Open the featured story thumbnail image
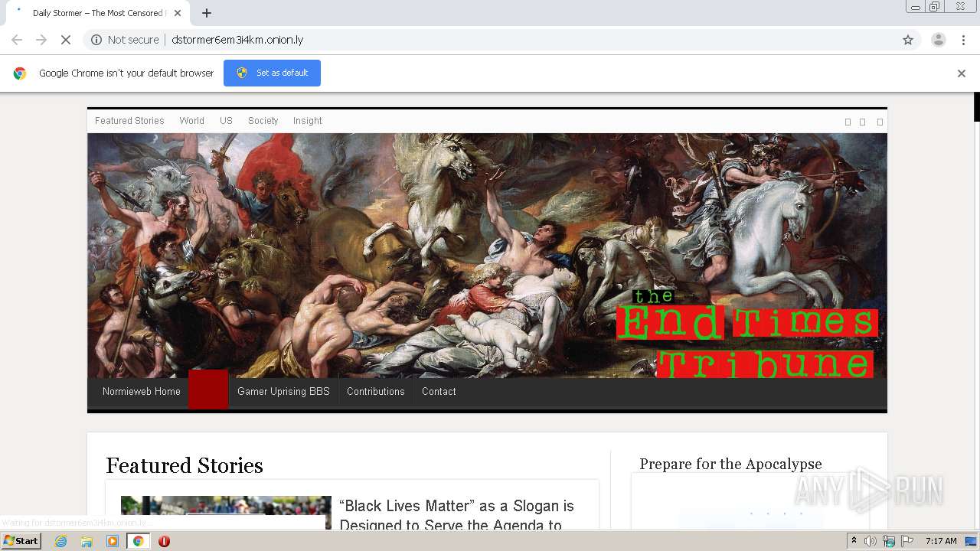 (x=226, y=512)
